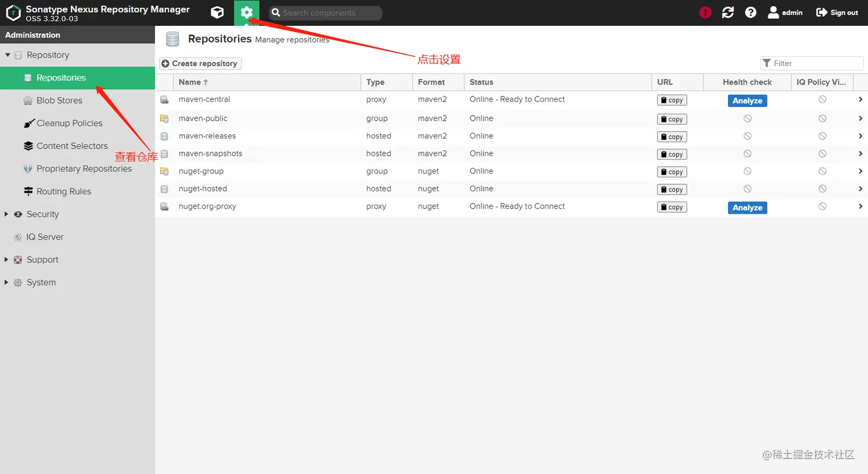Select the maven-releases repository name

point(207,136)
